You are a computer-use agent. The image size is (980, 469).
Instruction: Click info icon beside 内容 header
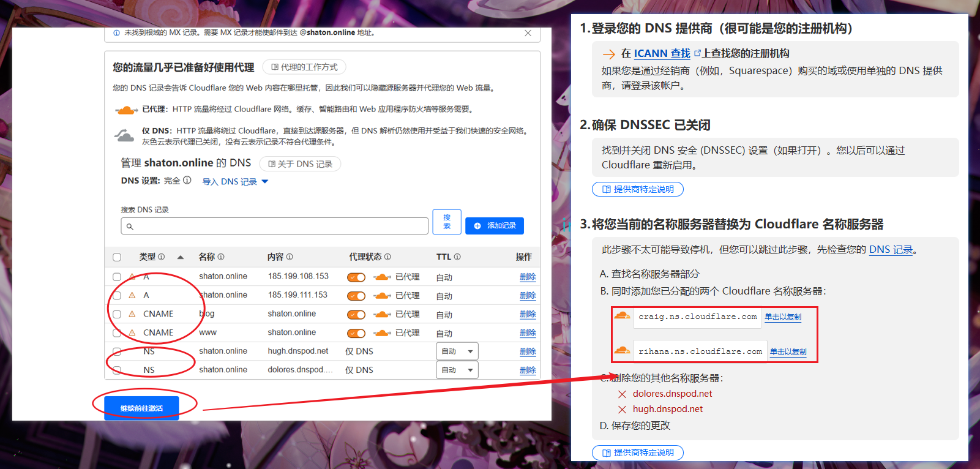point(290,257)
